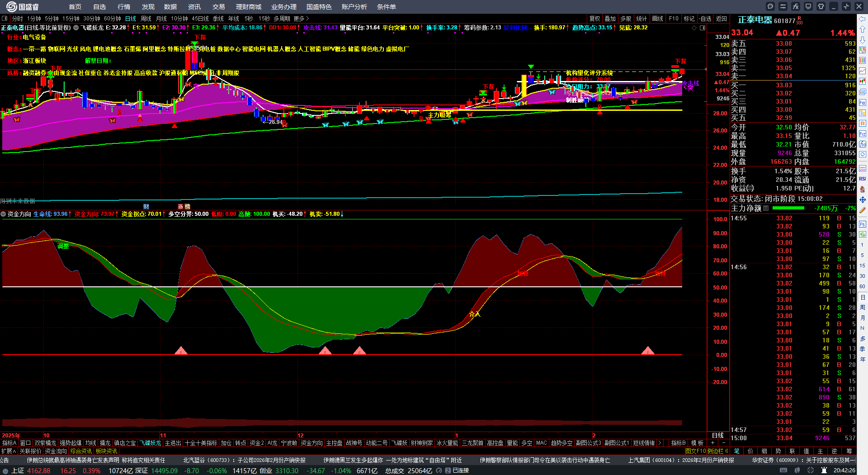Open the 交易 menu
This screenshot has width=868, height=475.
click(219, 7)
